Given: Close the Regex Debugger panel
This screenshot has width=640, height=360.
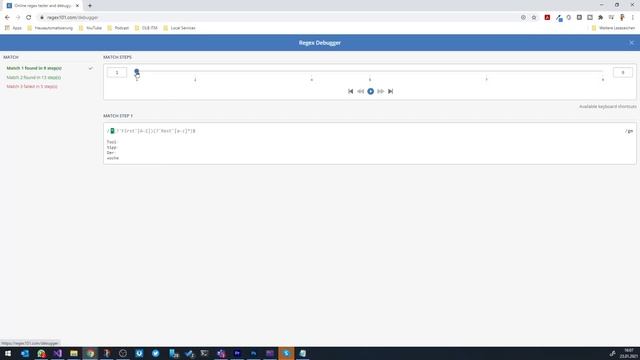Looking at the screenshot, I should (x=631, y=43).
